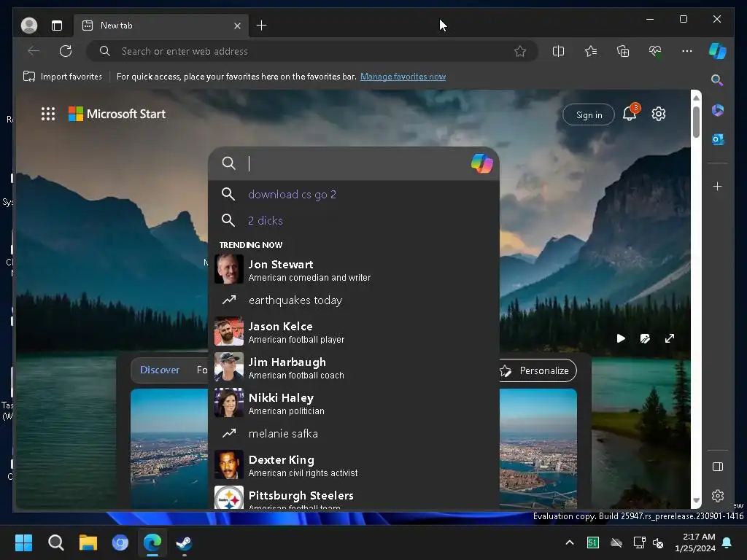Screen dimensions: 747x560
Task: Open the muted volume tray icon
Action: pyautogui.click(x=658, y=542)
